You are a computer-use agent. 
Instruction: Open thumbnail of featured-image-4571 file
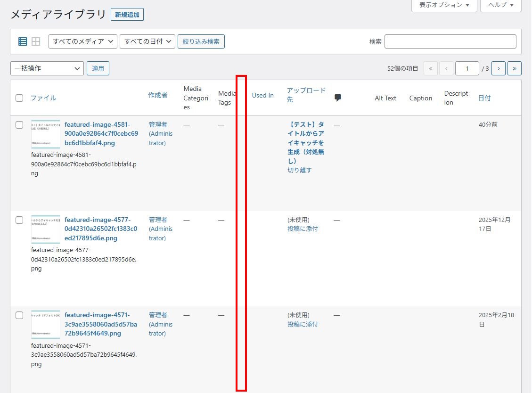46,324
